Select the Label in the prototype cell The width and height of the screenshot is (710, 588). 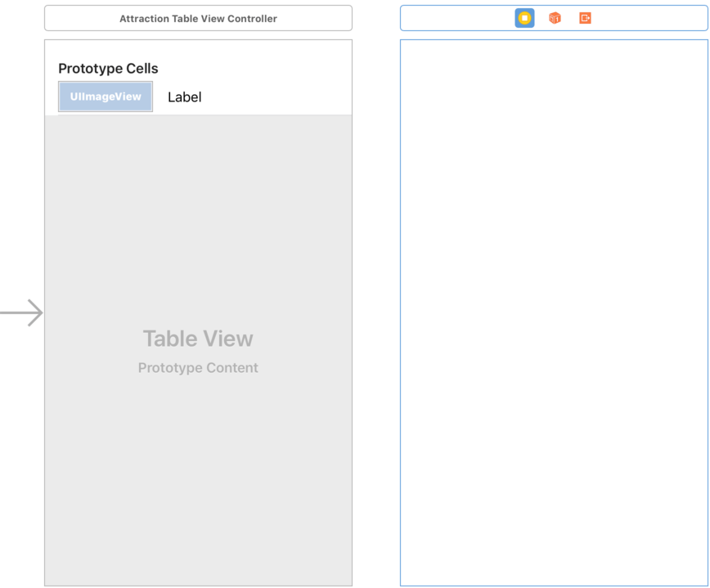(184, 97)
